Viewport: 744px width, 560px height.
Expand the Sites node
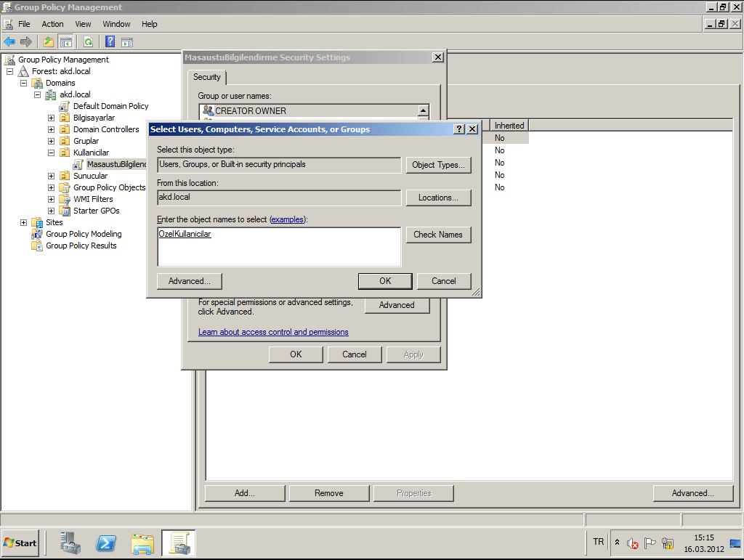pos(23,222)
